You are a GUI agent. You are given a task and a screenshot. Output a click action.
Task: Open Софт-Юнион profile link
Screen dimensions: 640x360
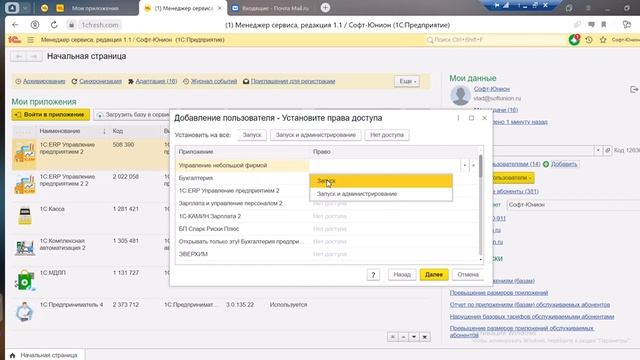click(x=492, y=89)
